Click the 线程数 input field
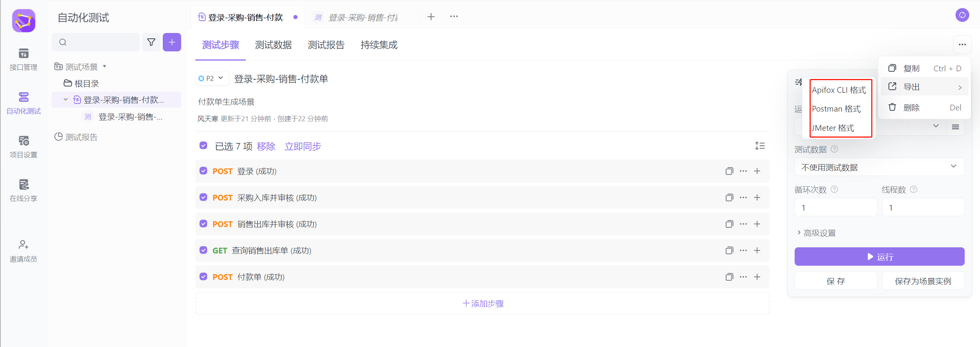Image resolution: width=980 pixels, height=347 pixels. click(x=923, y=207)
